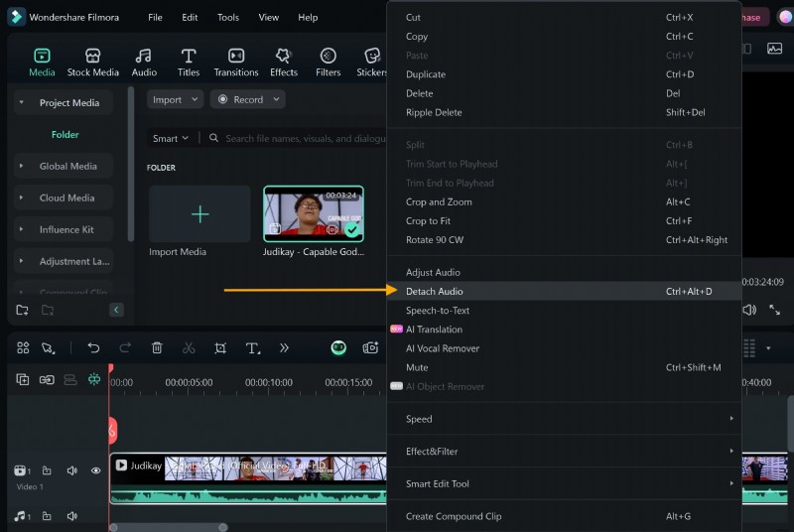Click the redo arrow
Screen dimensions: 794x532
point(125,347)
